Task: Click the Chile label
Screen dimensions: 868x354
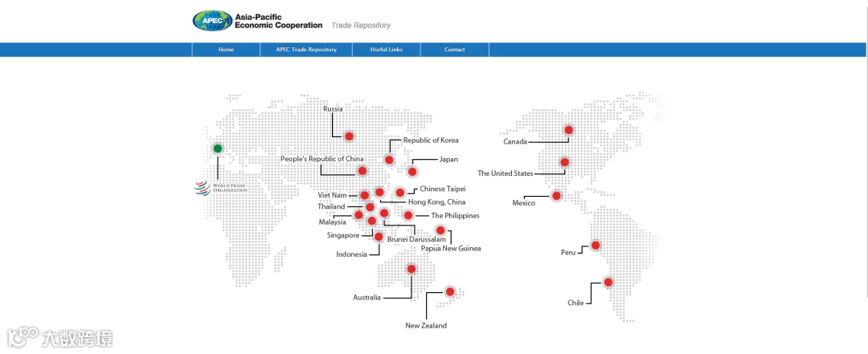Action: click(575, 303)
